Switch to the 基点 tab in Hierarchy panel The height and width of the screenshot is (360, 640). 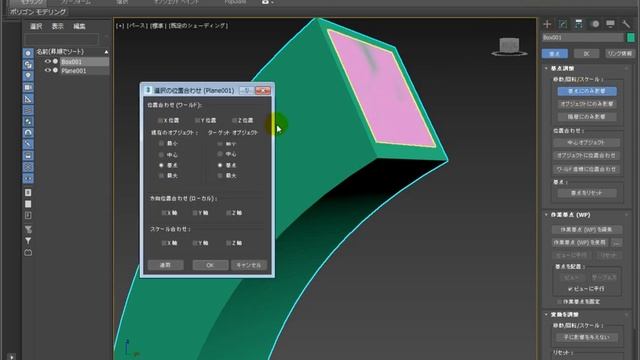[x=555, y=53]
